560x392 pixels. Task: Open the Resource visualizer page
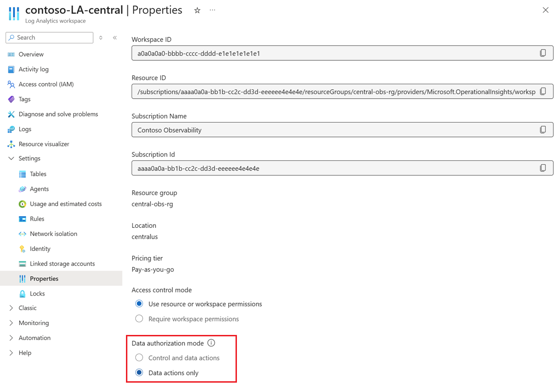44,144
